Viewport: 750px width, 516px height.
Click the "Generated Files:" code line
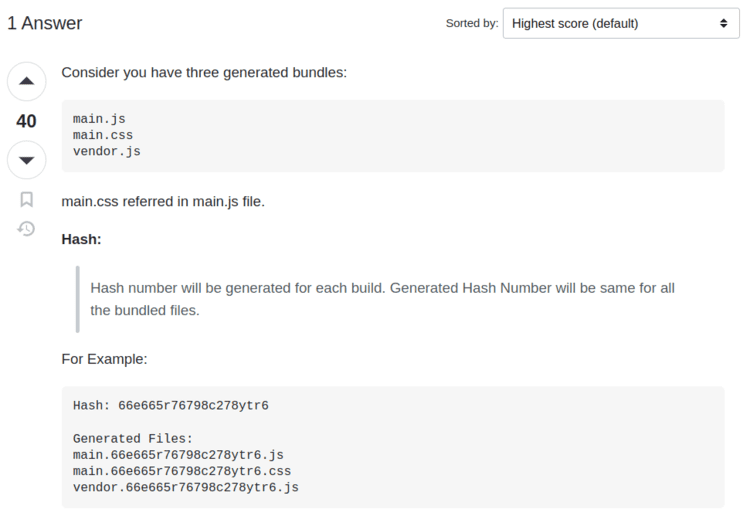132,438
